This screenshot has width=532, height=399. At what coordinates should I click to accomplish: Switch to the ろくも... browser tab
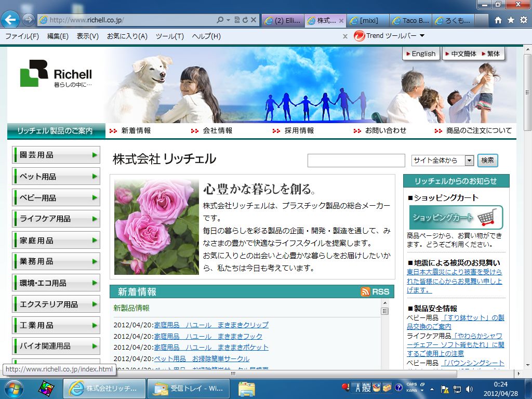pyautogui.click(x=453, y=20)
